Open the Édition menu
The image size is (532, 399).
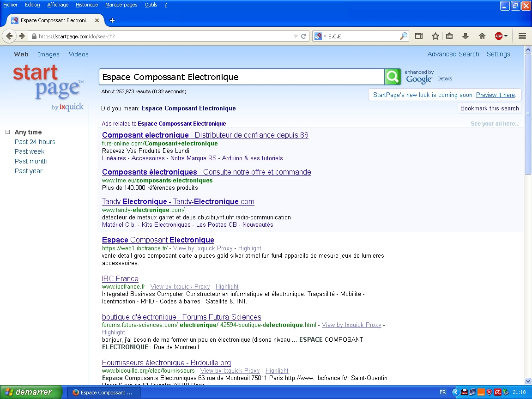32,5
